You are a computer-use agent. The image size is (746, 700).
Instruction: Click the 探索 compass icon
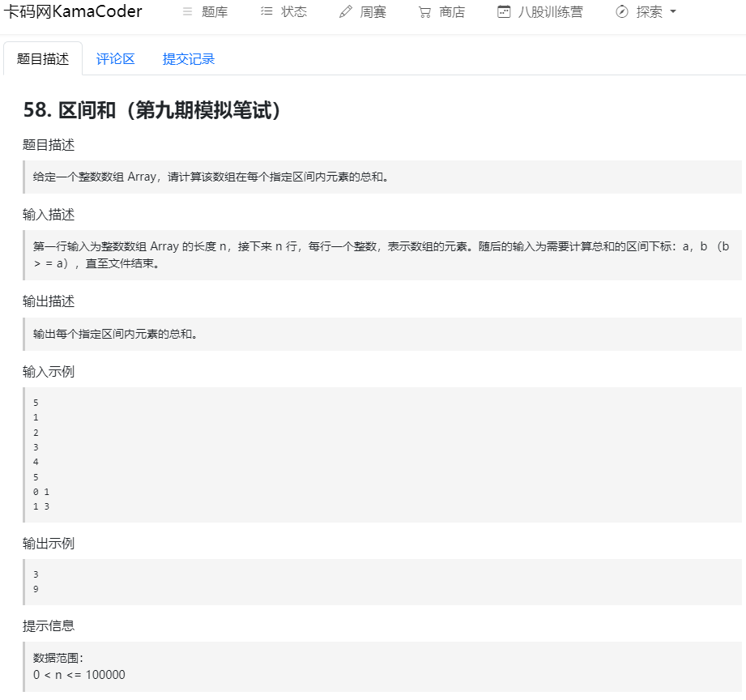[621, 11]
